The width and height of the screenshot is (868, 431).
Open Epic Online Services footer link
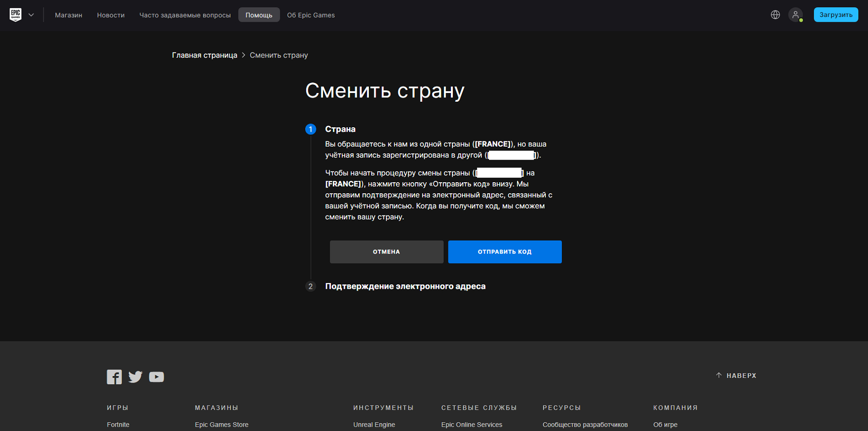472,425
